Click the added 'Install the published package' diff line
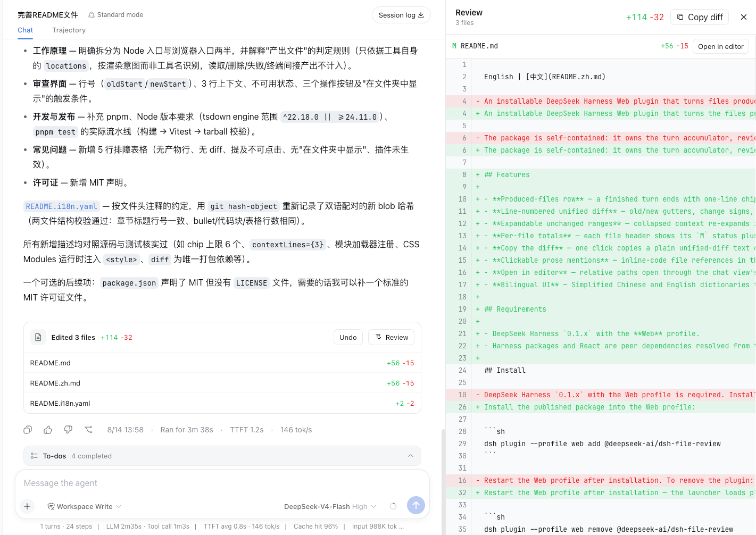 pos(601,407)
